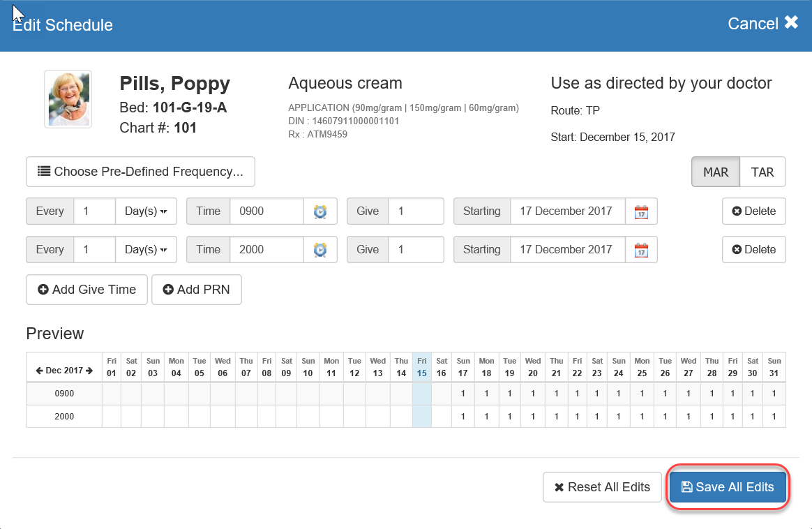Click the alarm clock icon for 2000 time
The height and width of the screenshot is (529, 812).
point(320,250)
